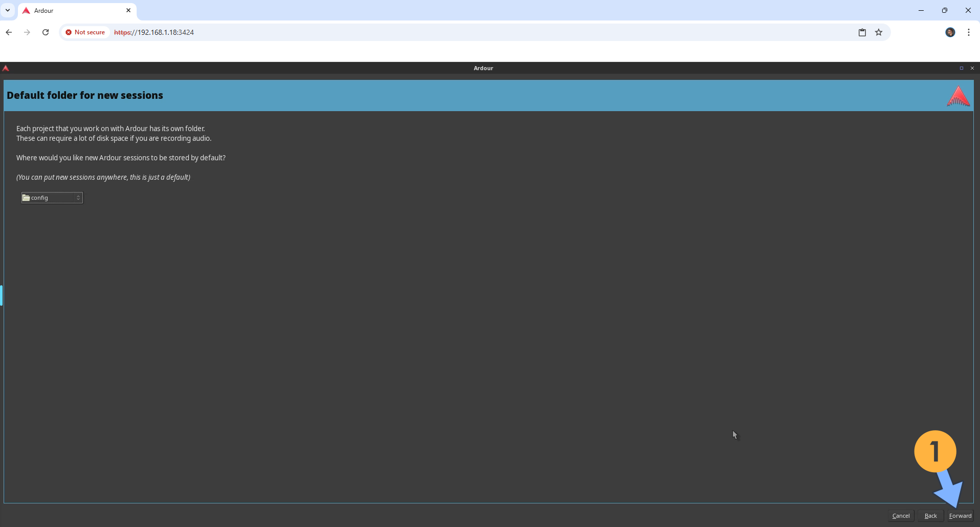Open the config folder chooser dropdown
The height and width of the screenshot is (527, 980).
pos(52,198)
